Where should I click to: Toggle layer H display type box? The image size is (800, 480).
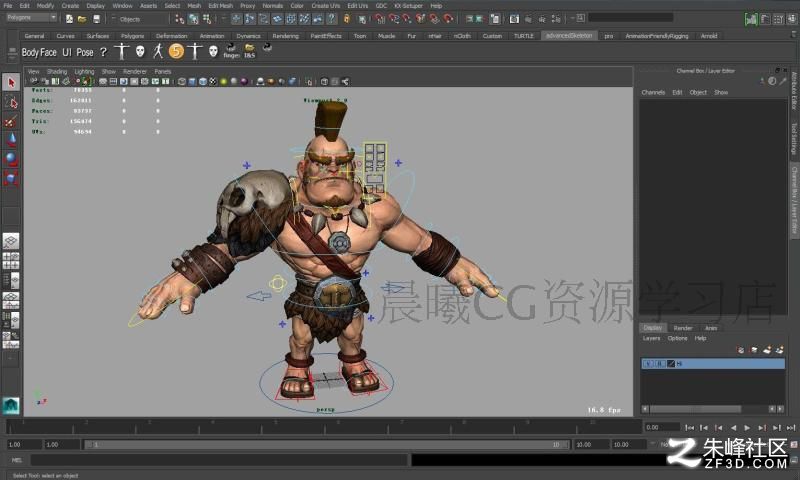point(660,364)
